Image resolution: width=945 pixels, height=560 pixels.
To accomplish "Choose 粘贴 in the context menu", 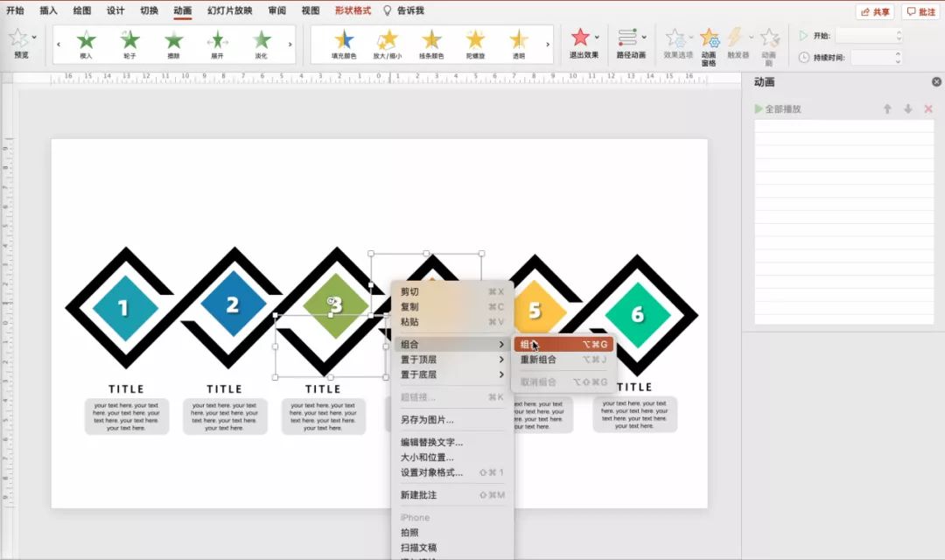I will (x=452, y=322).
